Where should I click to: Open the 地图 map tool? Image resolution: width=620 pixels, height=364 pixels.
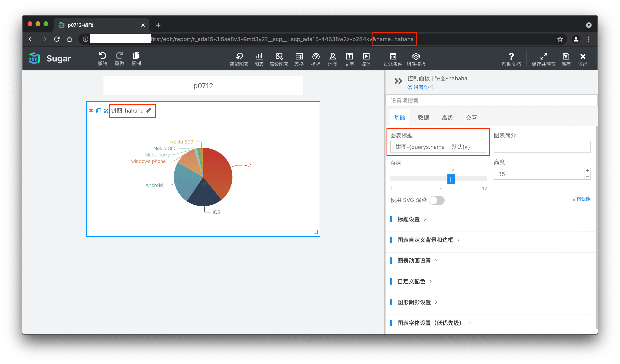click(x=332, y=59)
